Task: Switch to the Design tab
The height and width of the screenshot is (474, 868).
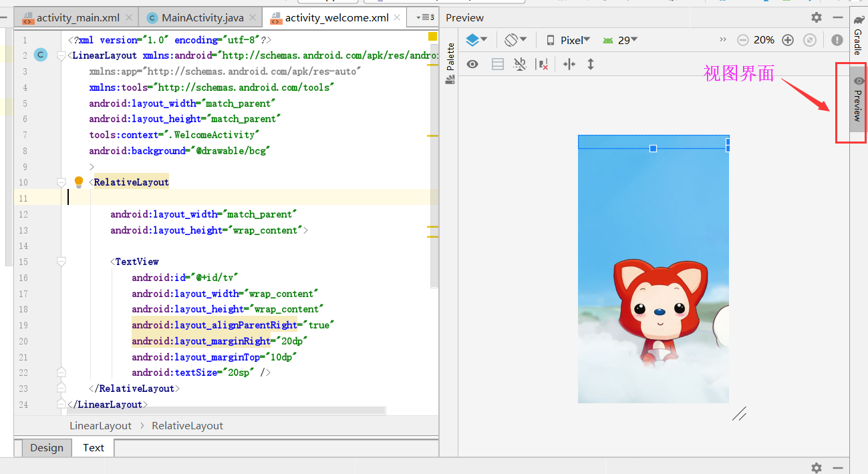Action: point(47,448)
